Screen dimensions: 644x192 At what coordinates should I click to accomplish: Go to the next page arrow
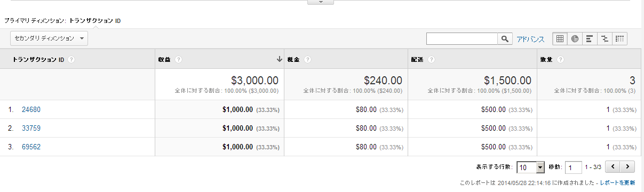(628, 167)
